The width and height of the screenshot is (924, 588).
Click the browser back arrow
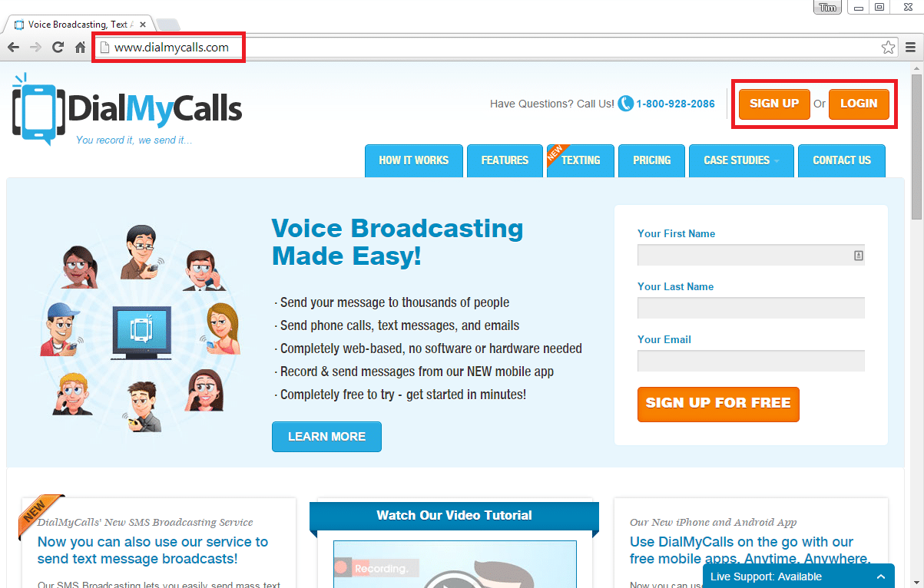pos(13,48)
